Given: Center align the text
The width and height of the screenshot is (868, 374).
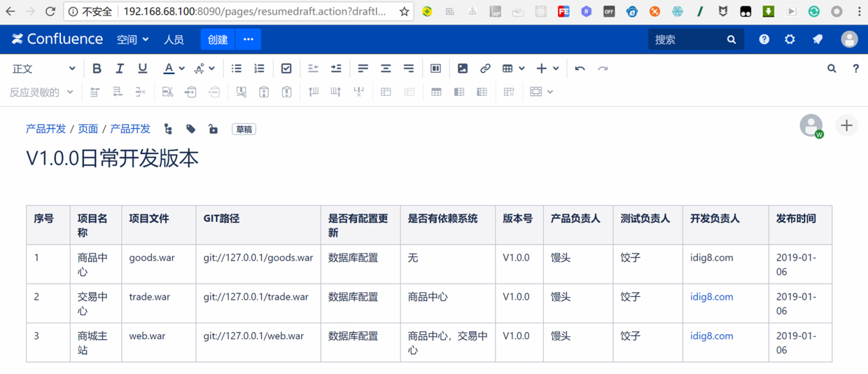Looking at the screenshot, I should [386, 69].
